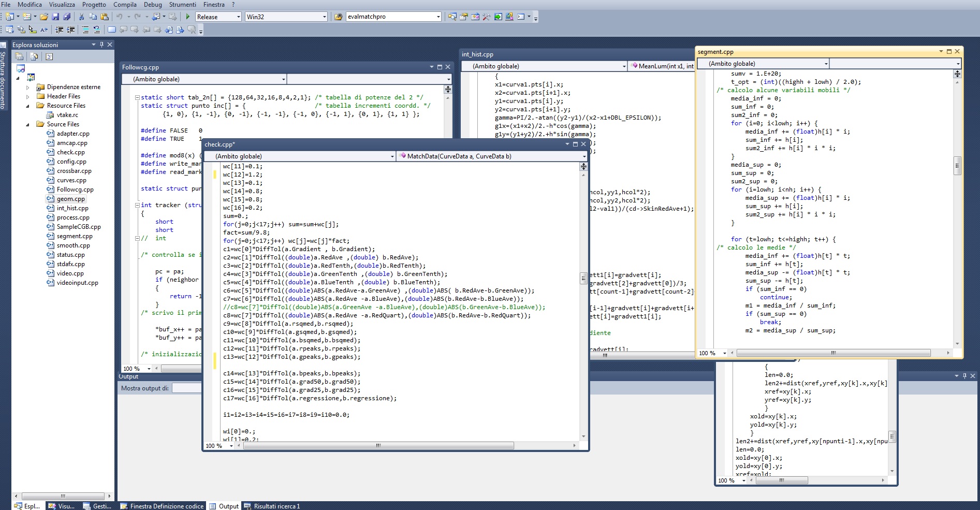Click the View Code icon in Esplora soluzioni
980x510 pixels.
click(x=49, y=56)
